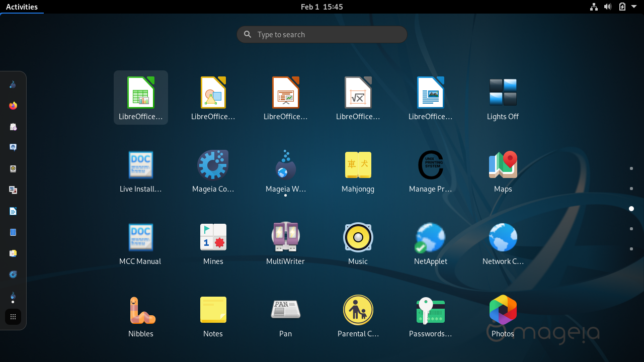644x362 pixels.
Task: Open the yellow speaker music player in dock
Action: [13, 169]
